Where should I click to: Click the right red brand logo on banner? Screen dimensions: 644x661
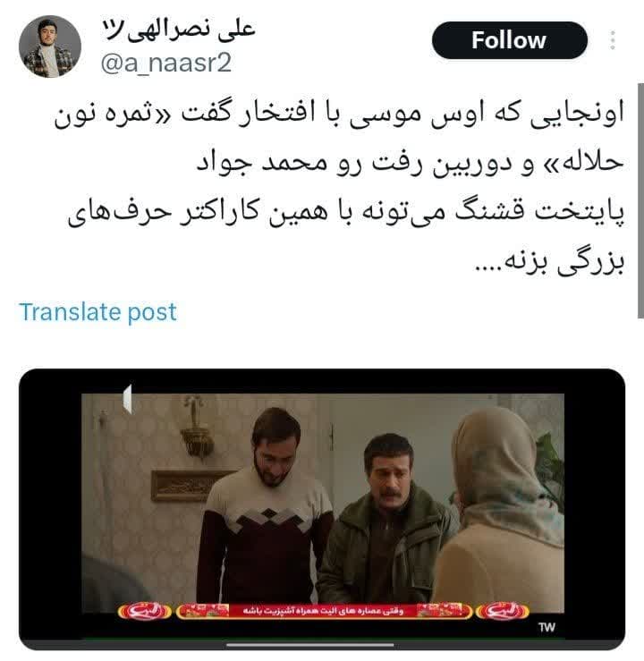(x=503, y=611)
